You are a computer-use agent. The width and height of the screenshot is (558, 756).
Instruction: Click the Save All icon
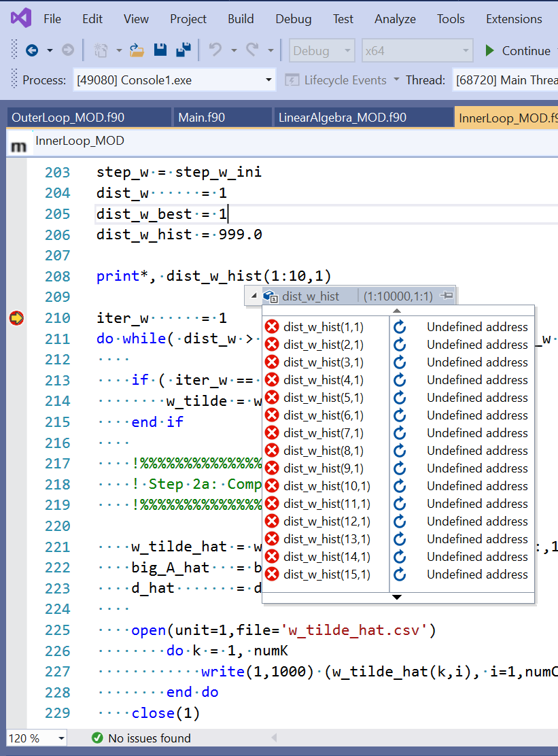coord(183,50)
